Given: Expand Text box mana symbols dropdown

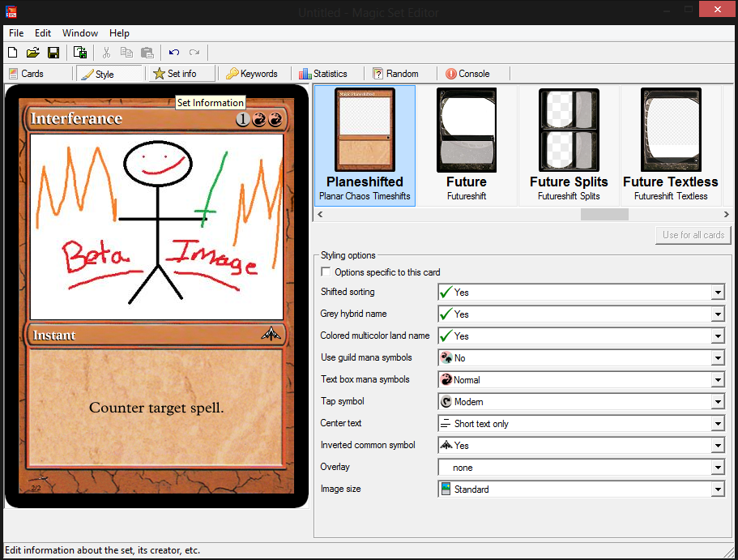Looking at the screenshot, I should pyautogui.click(x=718, y=380).
